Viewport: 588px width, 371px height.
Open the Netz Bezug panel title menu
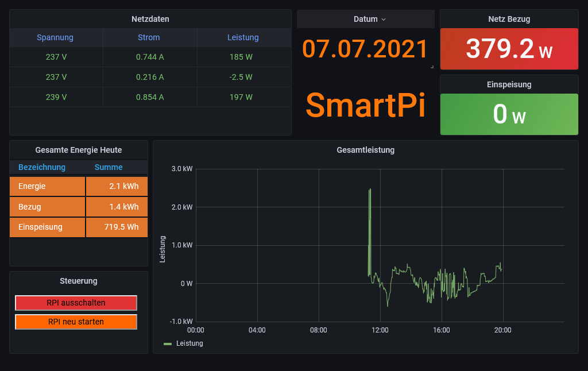coord(509,19)
